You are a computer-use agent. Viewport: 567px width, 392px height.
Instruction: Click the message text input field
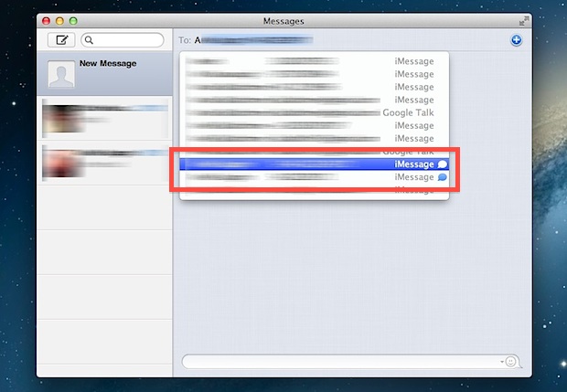coord(340,361)
